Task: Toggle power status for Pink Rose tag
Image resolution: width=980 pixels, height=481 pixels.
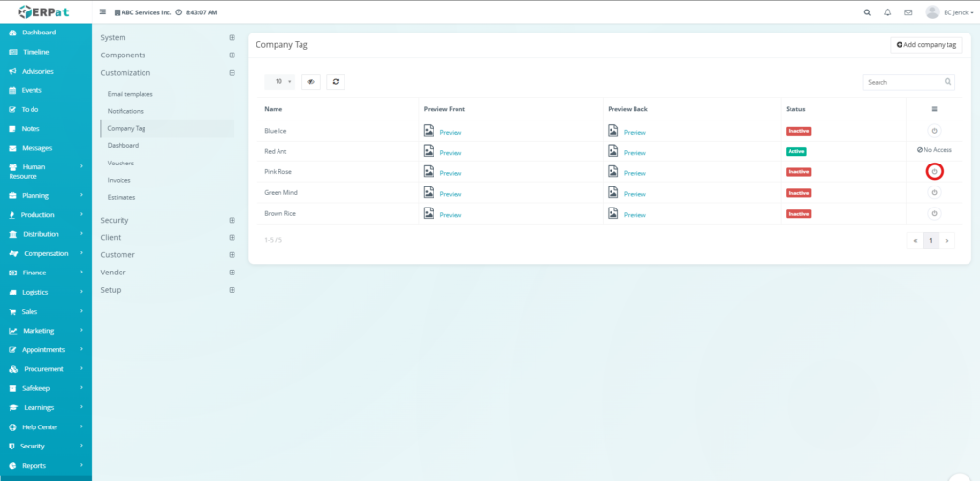Action: pyautogui.click(x=935, y=172)
